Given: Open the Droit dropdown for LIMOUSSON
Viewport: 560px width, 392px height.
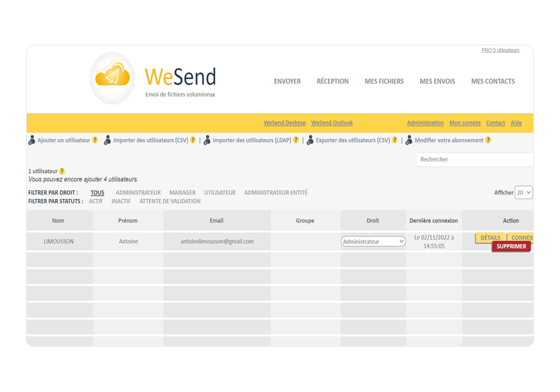Looking at the screenshot, I should click(x=373, y=241).
